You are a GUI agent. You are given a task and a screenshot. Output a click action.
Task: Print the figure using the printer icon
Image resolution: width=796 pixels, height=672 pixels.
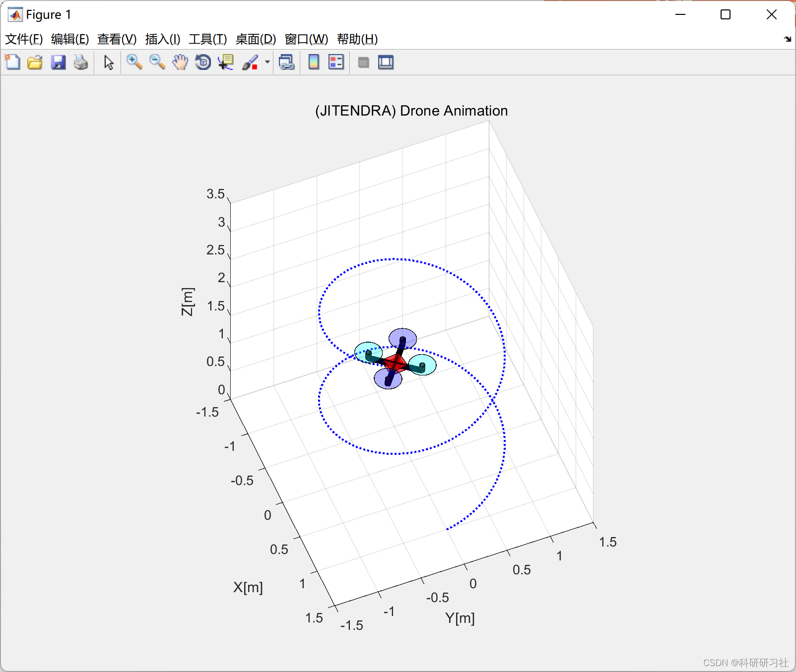(81, 62)
